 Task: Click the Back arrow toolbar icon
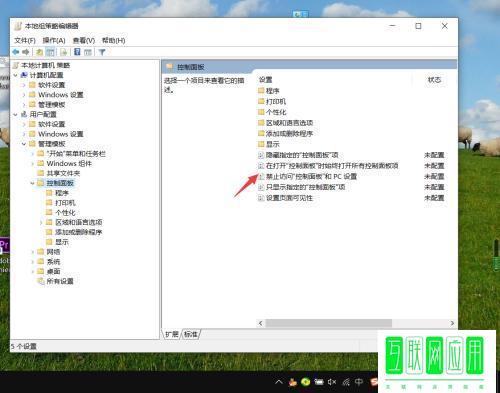15,52
